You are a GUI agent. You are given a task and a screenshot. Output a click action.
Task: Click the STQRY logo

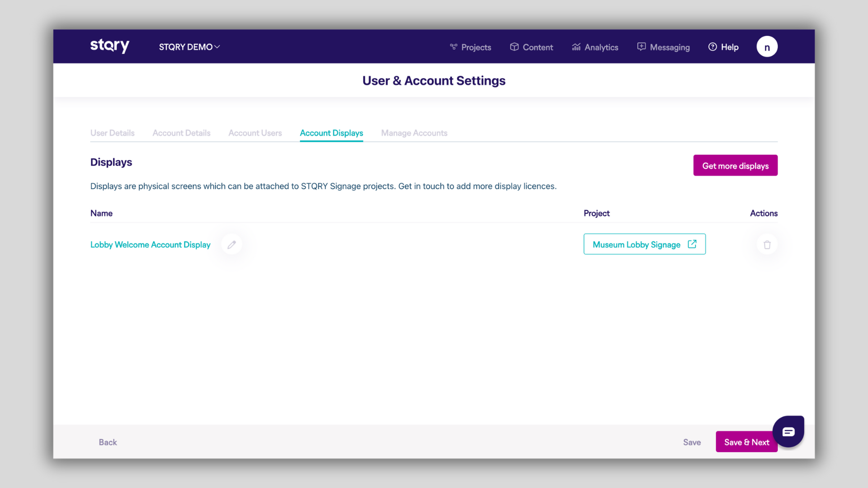pos(109,46)
